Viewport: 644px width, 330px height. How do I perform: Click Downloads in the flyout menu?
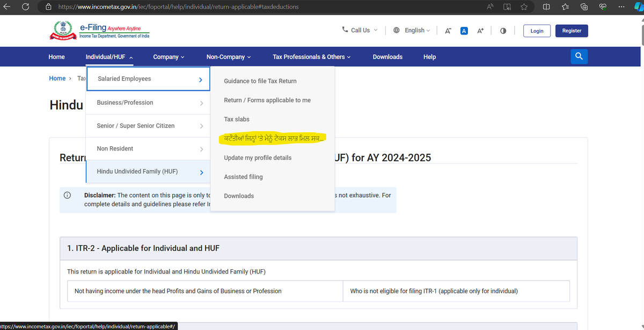(239, 196)
